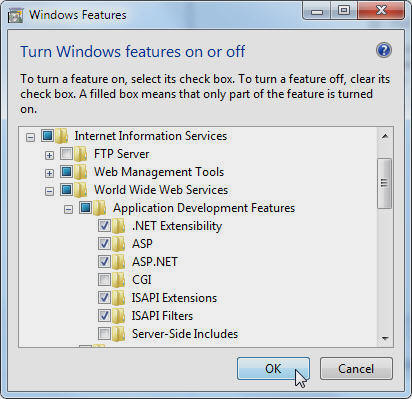Select the Web Management Tools folder icon
The width and height of the screenshot is (412, 399).
81,172
